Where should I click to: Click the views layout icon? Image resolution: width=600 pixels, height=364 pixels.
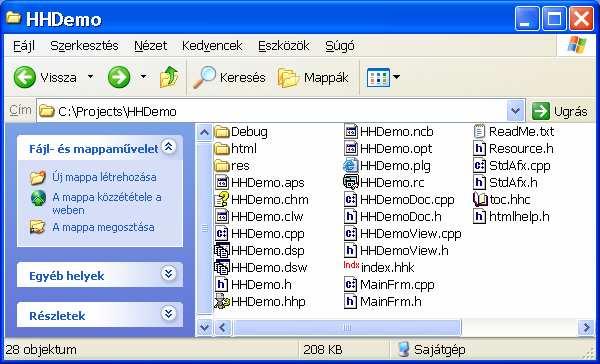coord(378,77)
